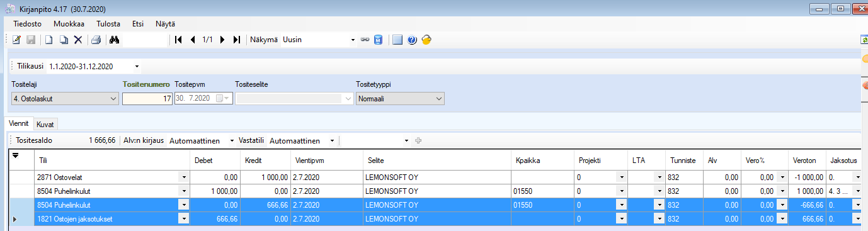Open account dropdown on 1821 Ostojen jaksotukset row

click(x=184, y=218)
